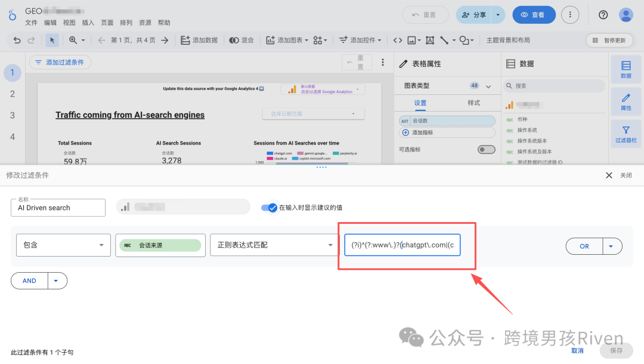Open the zoom magnifier tool
This screenshot has width=644, height=364.
73,40
